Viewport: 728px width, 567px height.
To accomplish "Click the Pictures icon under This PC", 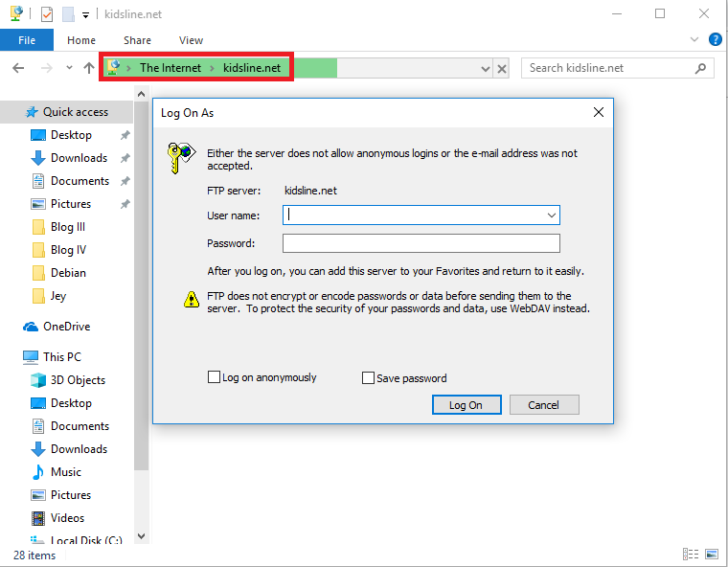I will click(x=38, y=495).
